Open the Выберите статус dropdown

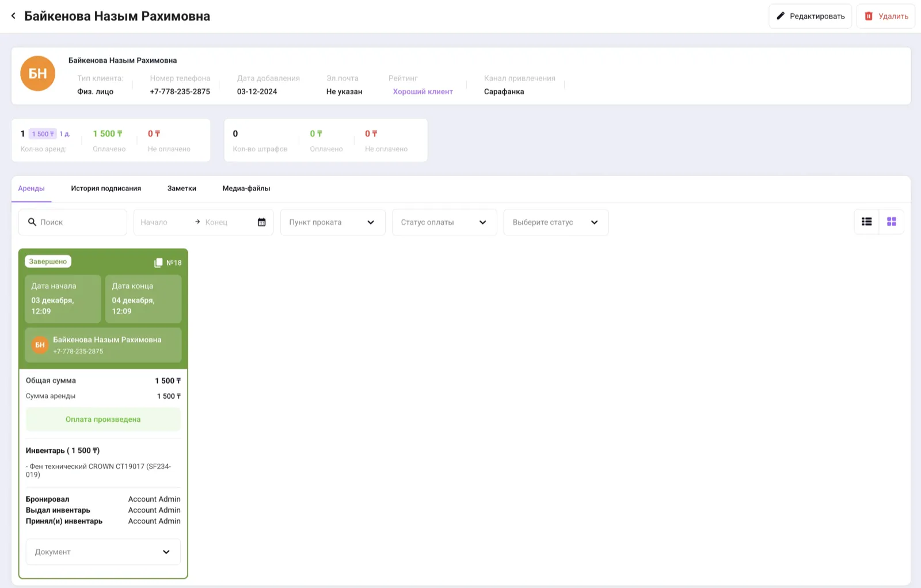pos(556,222)
